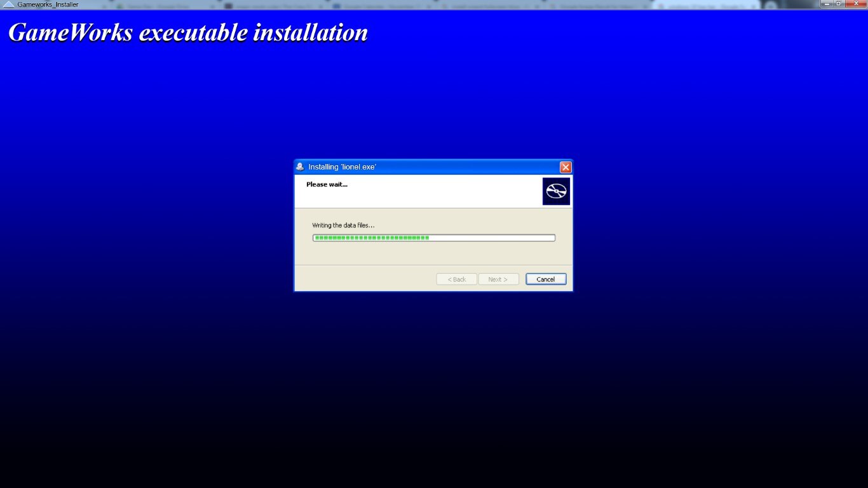The image size is (868, 488).
Task: Click the 'GameWorks executable installation' heading
Action: [188, 32]
